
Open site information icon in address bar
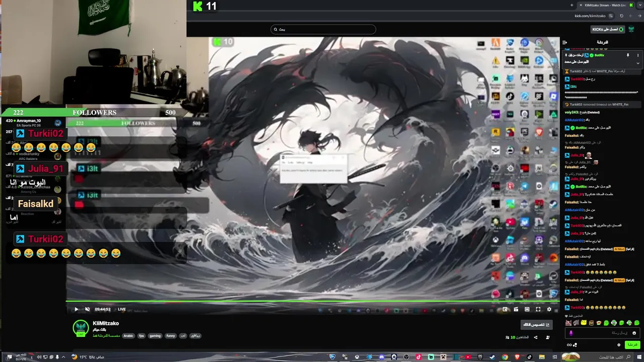611,16
